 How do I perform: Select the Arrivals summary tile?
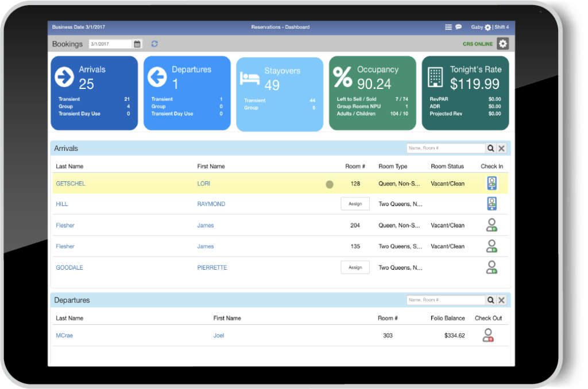click(x=94, y=93)
